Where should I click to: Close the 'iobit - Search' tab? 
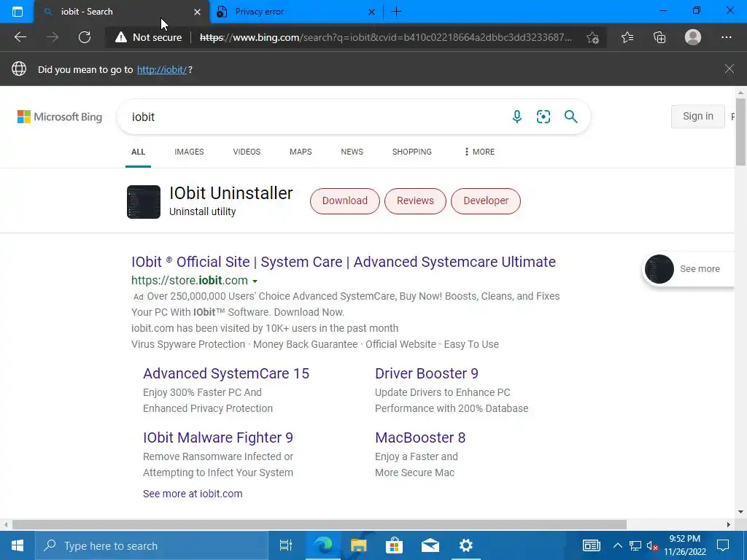[x=197, y=12]
